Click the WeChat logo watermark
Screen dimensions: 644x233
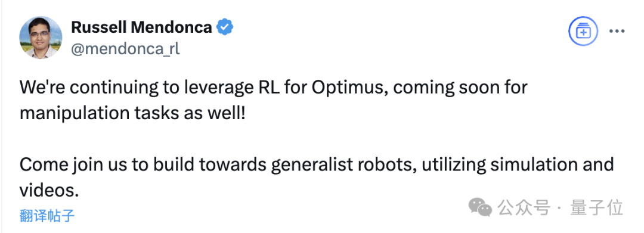pyautogui.click(x=480, y=207)
